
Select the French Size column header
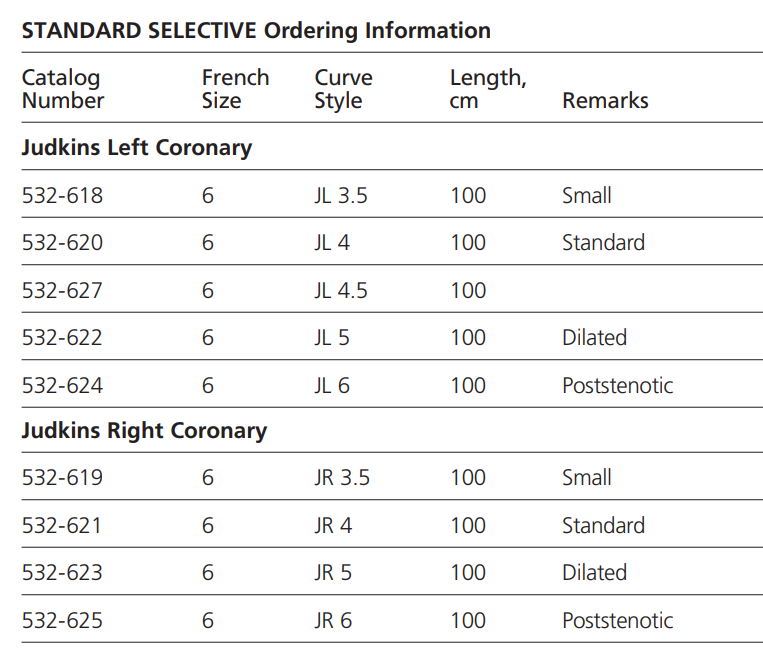coord(235,89)
